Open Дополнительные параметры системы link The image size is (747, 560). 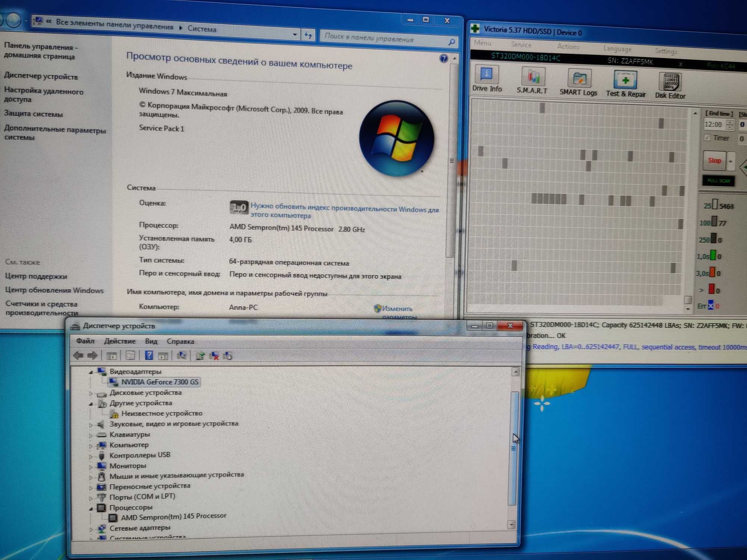click(55, 134)
